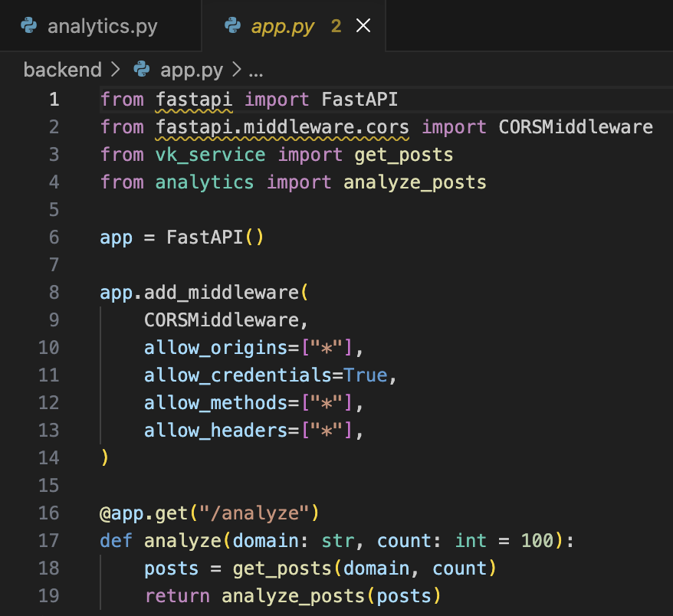
Task: Click the default count value 100
Action: [x=537, y=541]
